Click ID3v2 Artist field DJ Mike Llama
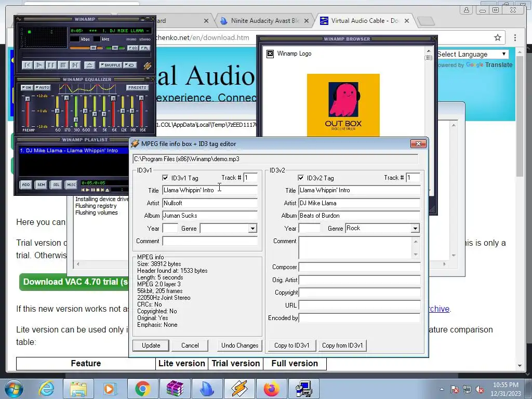Screen dimensions: 532x399 pos(360,203)
